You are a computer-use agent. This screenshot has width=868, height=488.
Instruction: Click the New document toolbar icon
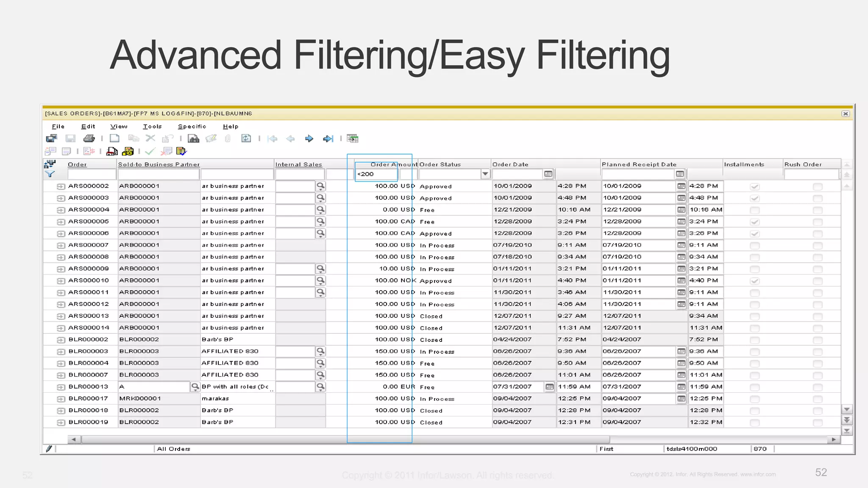point(114,139)
